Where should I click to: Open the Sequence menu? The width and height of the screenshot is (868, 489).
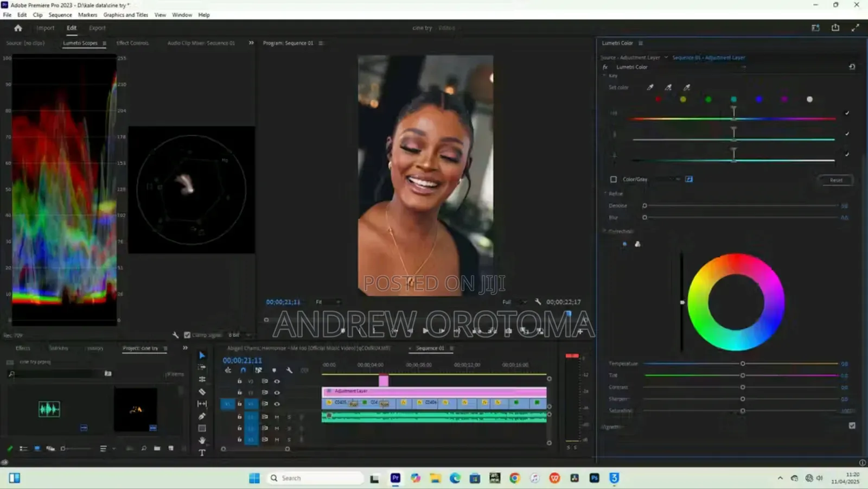[60, 15]
